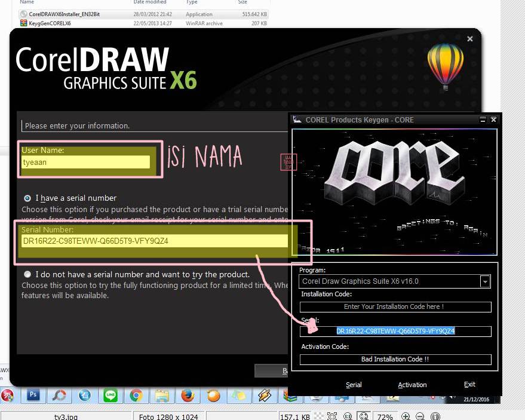The image size is (525, 420).
Task: Click the Serial Number field in installer
Action: pyautogui.click(x=155, y=241)
